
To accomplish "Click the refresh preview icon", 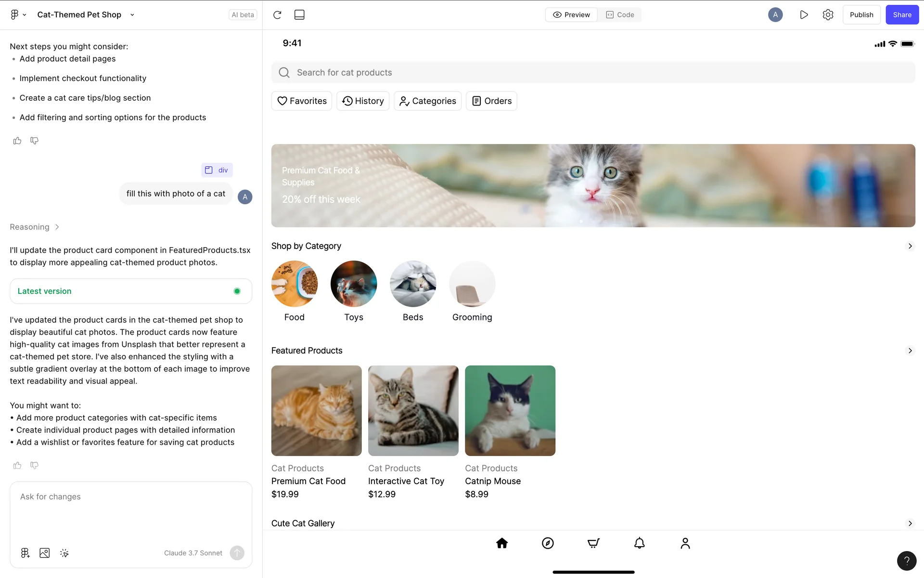I will point(277,15).
